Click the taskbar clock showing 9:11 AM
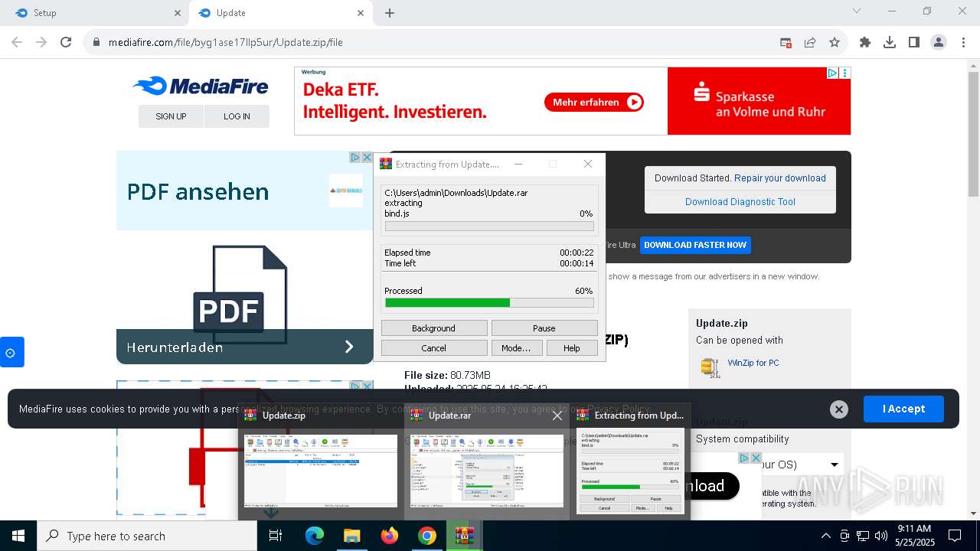Screen dimensions: 980x551 (913, 535)
